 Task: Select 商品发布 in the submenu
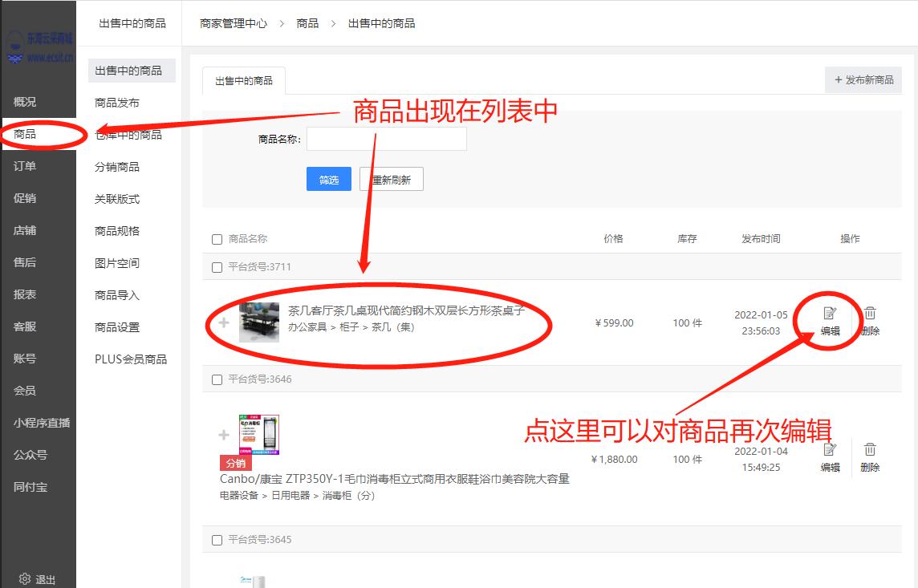tap(117, 103)
